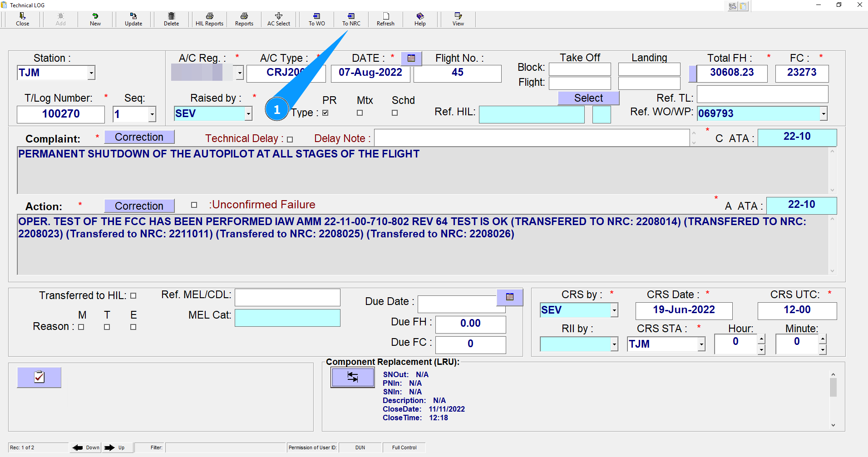Click the Delay Note text field
This screenshot has height=457, width=868.
pyautogui.click(x=532, y=138)
